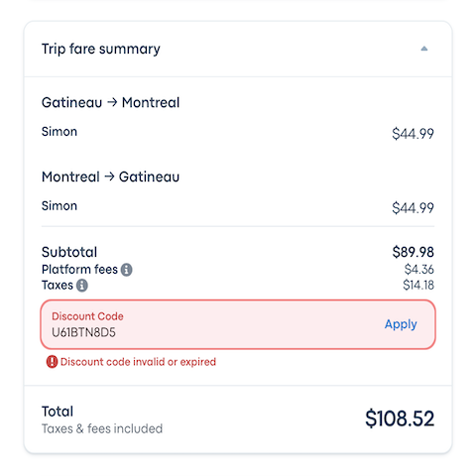Click the arrow in Montreal → Gatineau

[x=109, y=177]
